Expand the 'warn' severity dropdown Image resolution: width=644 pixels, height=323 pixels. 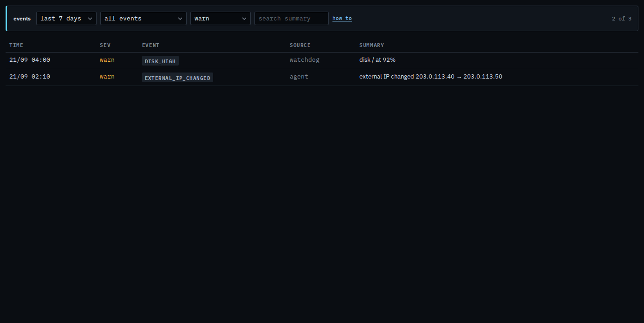(221, 19)
